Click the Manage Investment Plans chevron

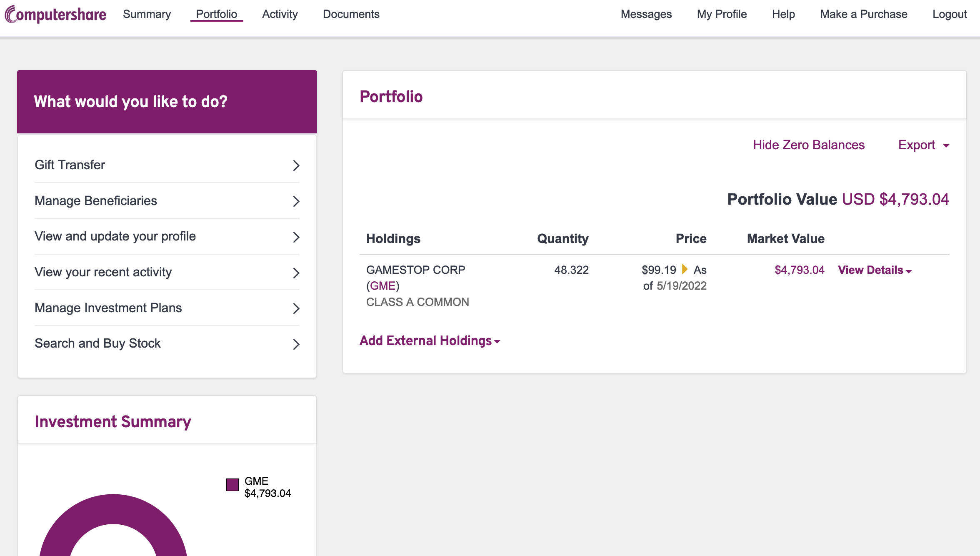point(296,308)
